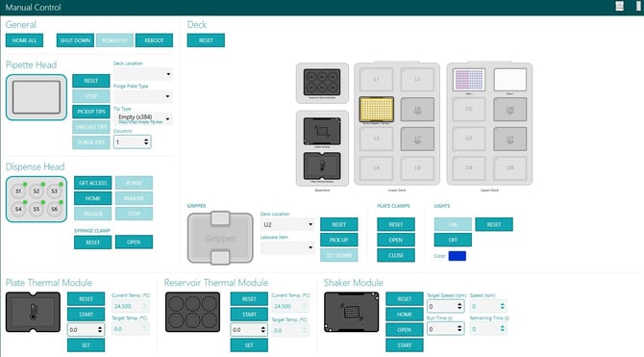Click the GET ACCESS button
The height and width of the screenshot is (357, 644).
tap(93, 183)
